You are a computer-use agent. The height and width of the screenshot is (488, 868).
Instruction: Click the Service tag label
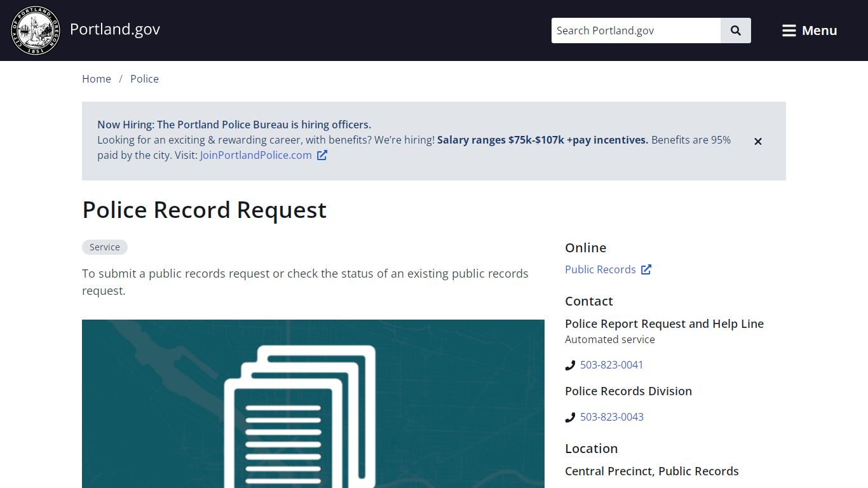pyautogui.click(x=105, y=247)
